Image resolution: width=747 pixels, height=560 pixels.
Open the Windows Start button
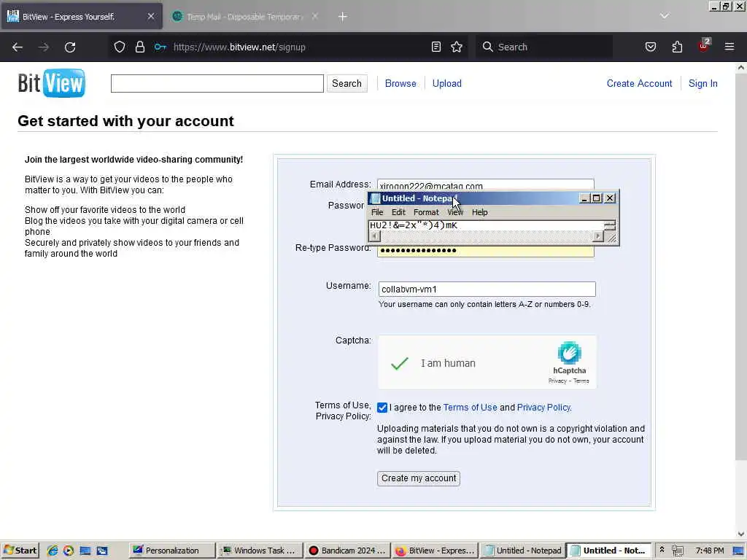[x=20, y=551]
